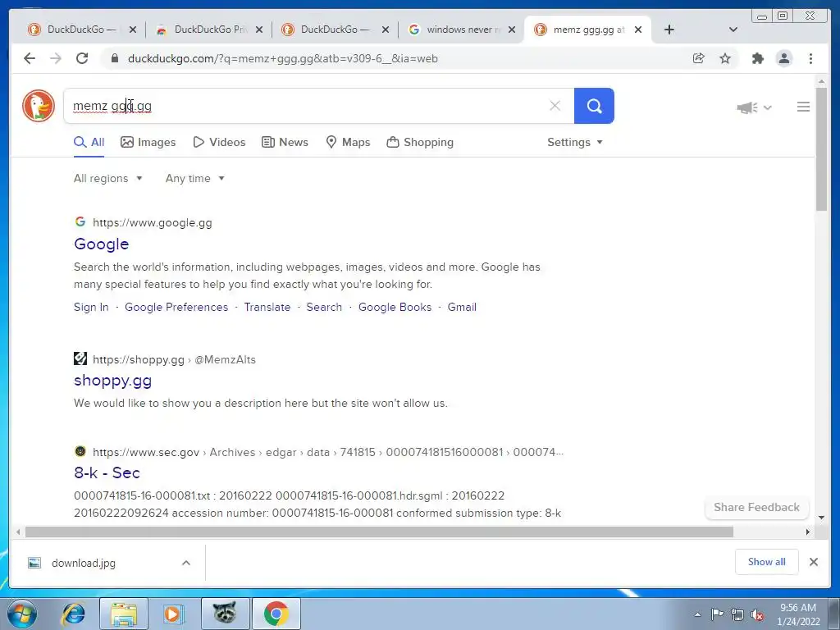The height and width of the screenshot is (630, 840).
Task: Open Chrome's three-dot menu
Action: tap(810, 58)
